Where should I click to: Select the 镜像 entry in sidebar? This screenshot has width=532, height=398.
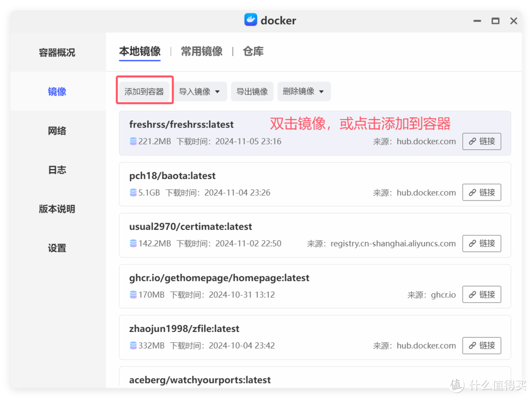(56, 91)
